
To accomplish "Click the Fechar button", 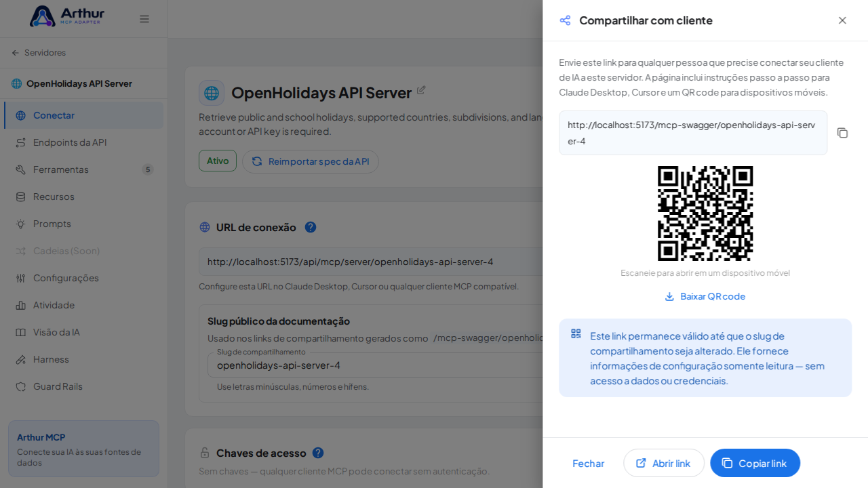I will coord(589,463).
